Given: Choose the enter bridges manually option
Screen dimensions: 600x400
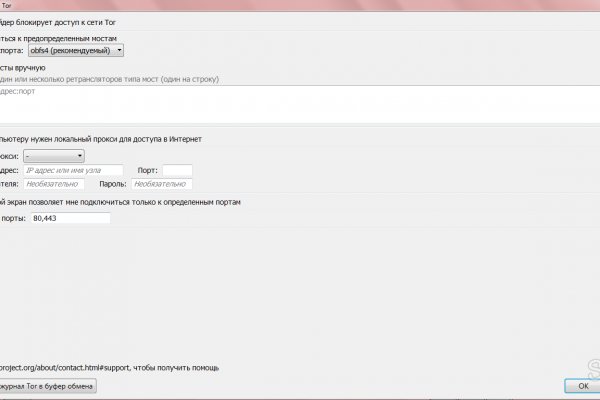Looking at the screenshot, I should tap(24, 67).
